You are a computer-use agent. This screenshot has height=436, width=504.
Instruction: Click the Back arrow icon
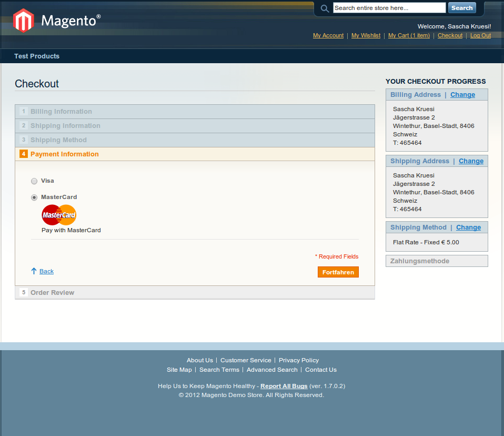pyautogui.click(x=34, y=271)
